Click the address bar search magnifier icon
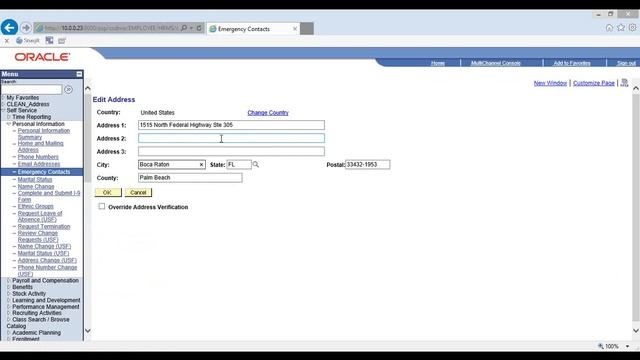The width and height of the screenshot is (640, 360). point(184,28)
